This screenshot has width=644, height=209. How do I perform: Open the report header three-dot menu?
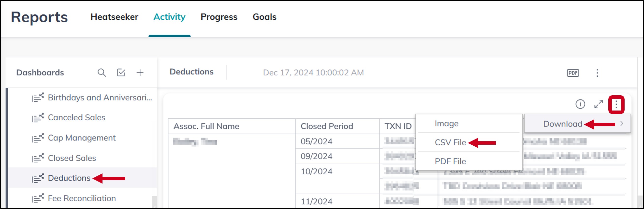tap(598, 73)
